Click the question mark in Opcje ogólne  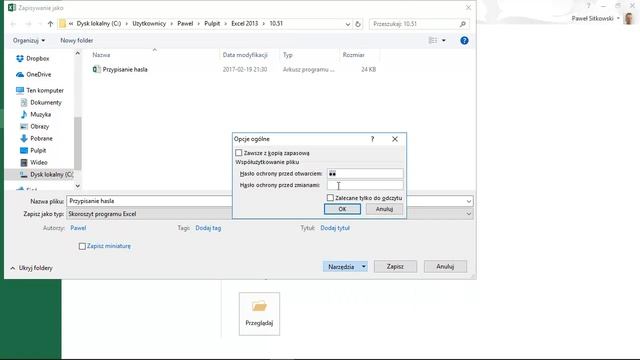coord(372,139)
